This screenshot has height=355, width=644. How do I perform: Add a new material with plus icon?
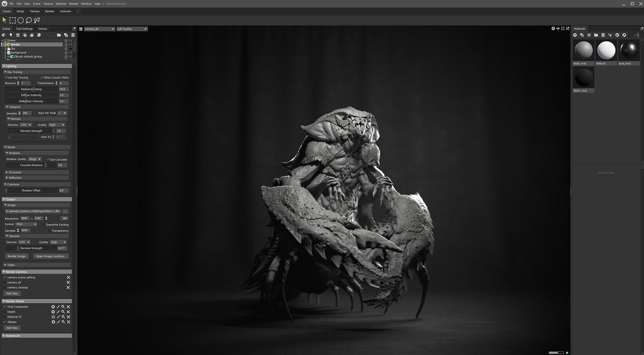pyautogui.click(x=575, y=35)
